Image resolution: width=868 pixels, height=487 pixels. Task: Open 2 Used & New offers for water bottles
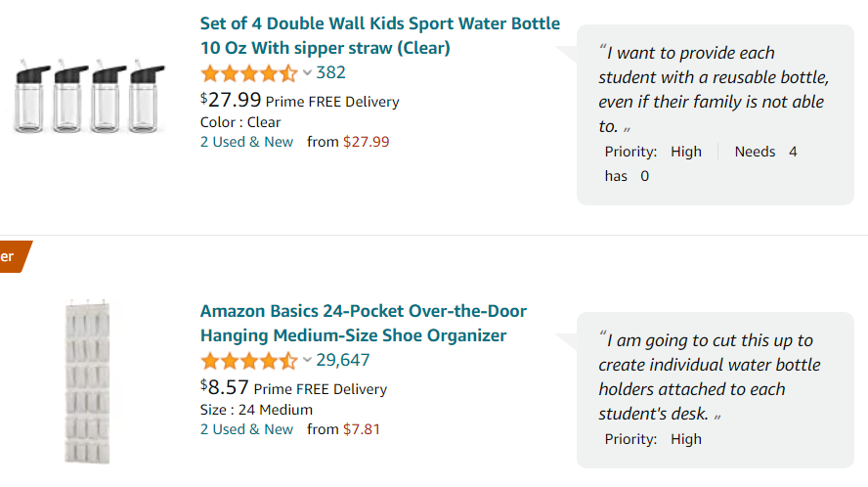246,142
